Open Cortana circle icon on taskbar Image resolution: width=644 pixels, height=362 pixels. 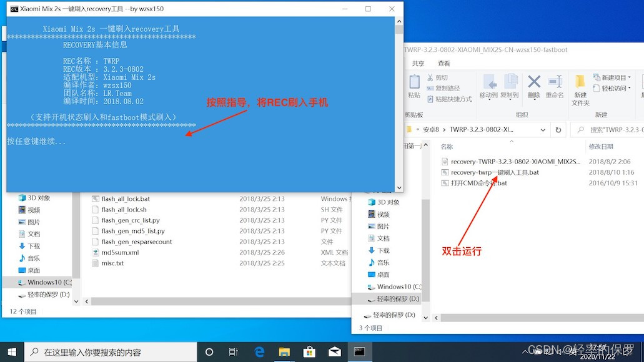209,352
